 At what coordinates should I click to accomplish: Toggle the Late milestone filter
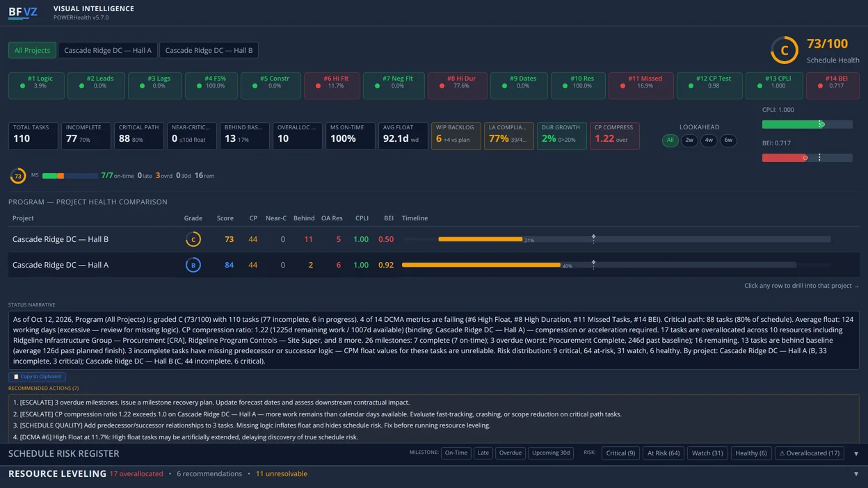[483, 453]
